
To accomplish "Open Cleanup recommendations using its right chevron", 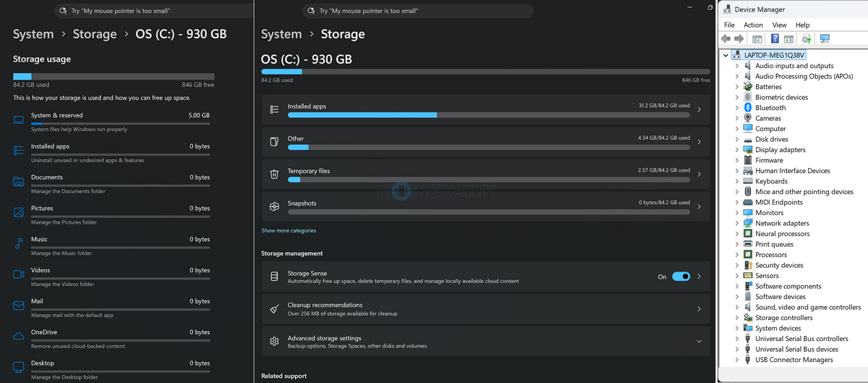I will 699,309.
